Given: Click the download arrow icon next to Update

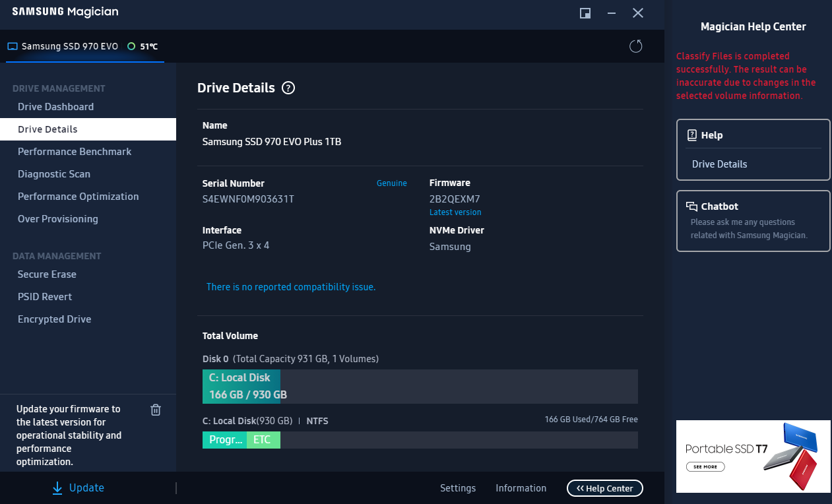Looking at the screenshot, I should coord(57,488).
